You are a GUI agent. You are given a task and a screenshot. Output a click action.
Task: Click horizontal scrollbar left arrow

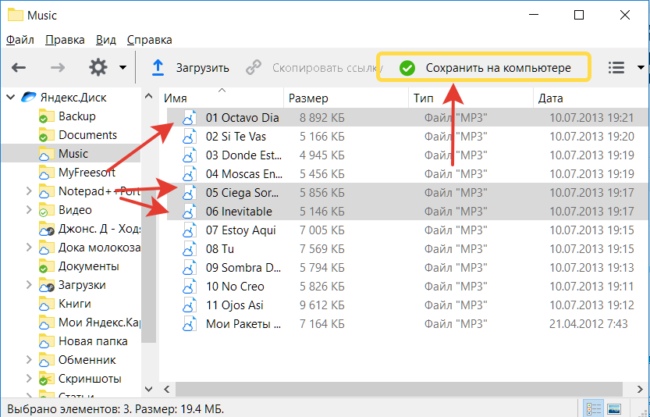tap(167, 389)
